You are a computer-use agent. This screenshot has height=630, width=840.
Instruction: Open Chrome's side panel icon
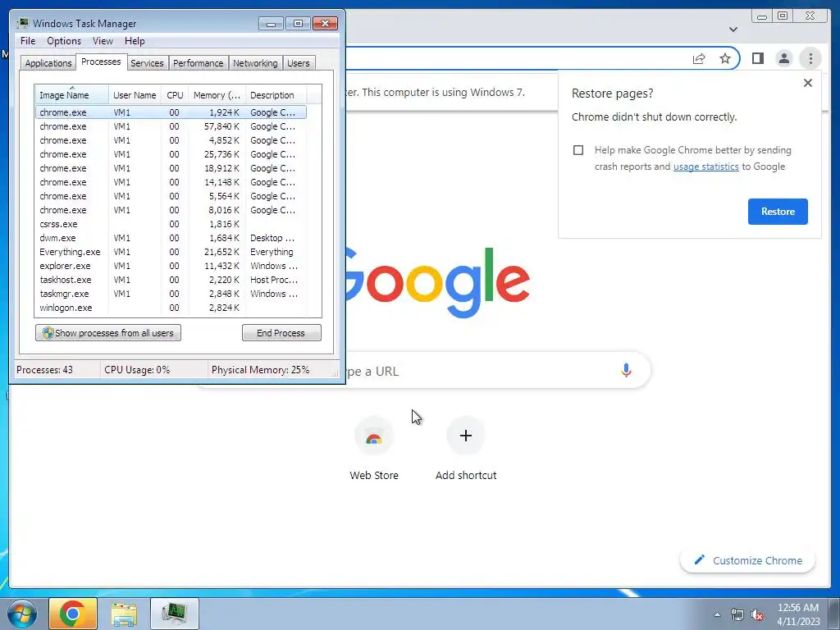757,58
